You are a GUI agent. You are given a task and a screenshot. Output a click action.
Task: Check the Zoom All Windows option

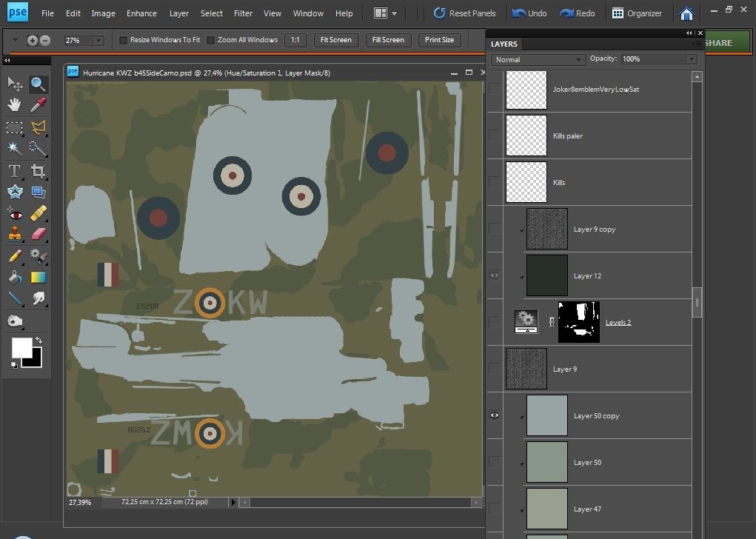click(211, 40)
